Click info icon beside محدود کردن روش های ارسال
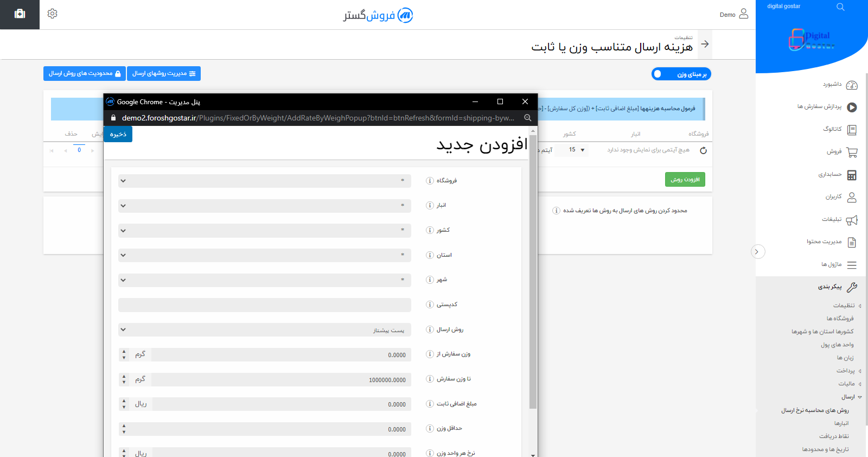The width and height of the screenshot is (868, 457). tap(556, 211)
